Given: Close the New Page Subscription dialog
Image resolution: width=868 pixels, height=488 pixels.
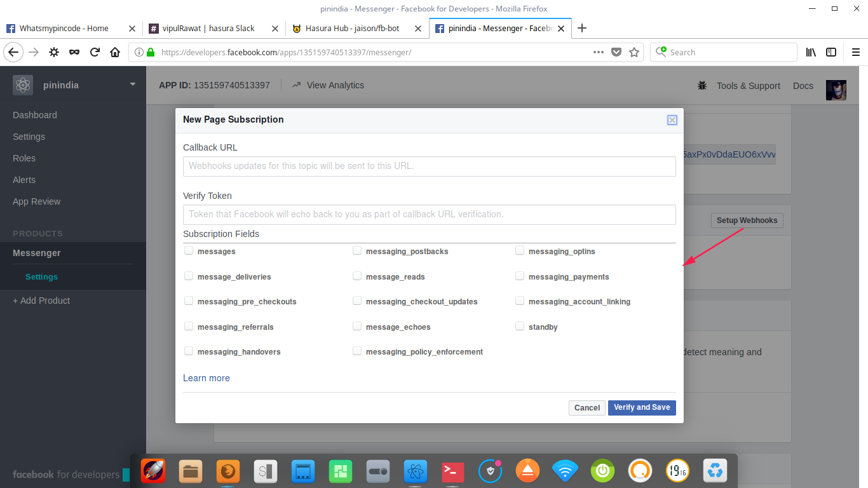Looking at the screenshot, I should 672,120.
